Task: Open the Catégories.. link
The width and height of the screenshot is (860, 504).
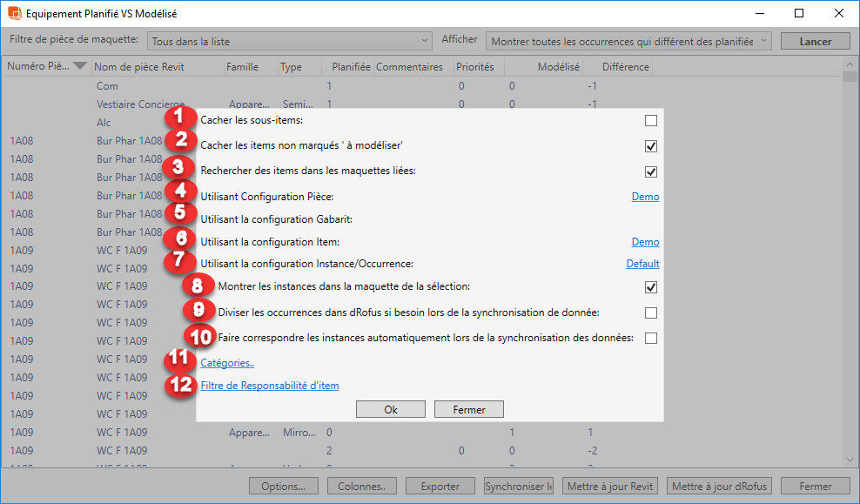Action: pos(227,363)
